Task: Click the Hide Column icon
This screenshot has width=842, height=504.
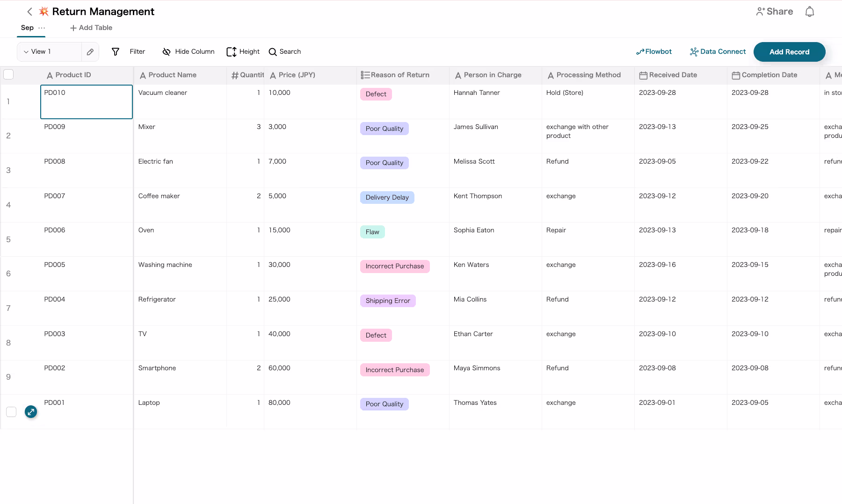Action: tap(167, 51)
